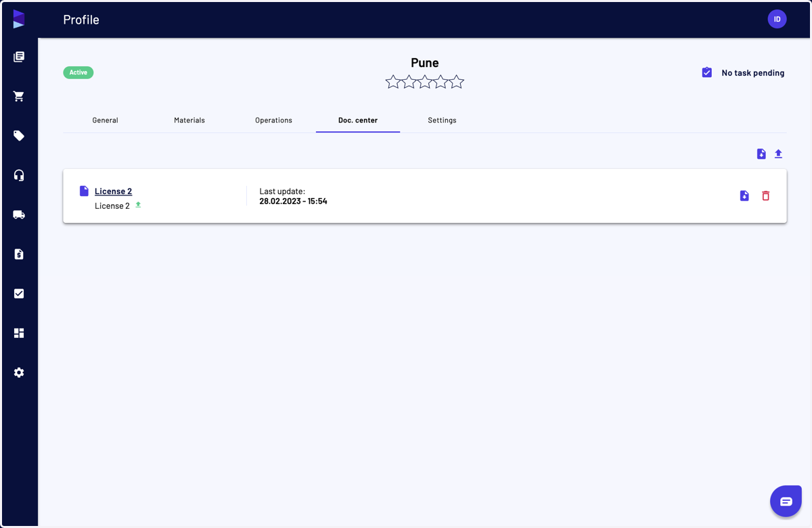Open the headset support sidebar icon

click(19, 175)
